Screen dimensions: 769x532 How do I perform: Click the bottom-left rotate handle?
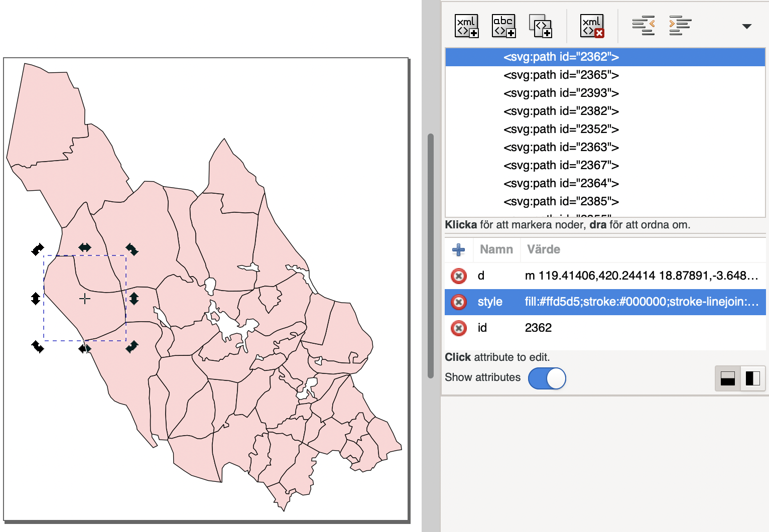[x=38, y=346]
